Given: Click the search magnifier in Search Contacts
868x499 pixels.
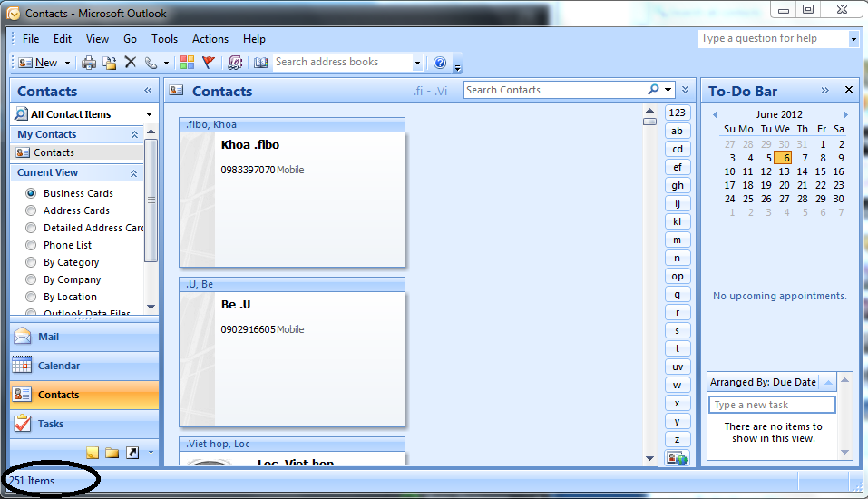Looking at the screenshot, I should 654,89.
